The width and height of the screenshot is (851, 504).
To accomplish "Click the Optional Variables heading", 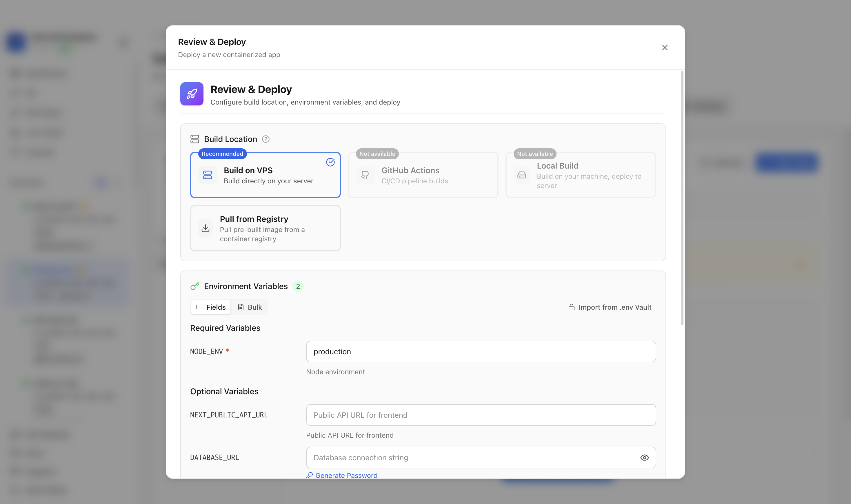I will [224, 391].
